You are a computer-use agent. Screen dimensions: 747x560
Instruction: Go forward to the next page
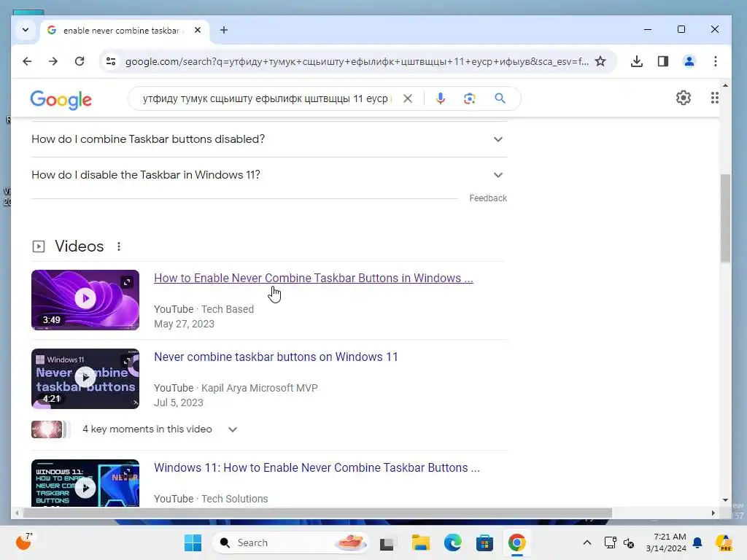(x=53, y=61)
